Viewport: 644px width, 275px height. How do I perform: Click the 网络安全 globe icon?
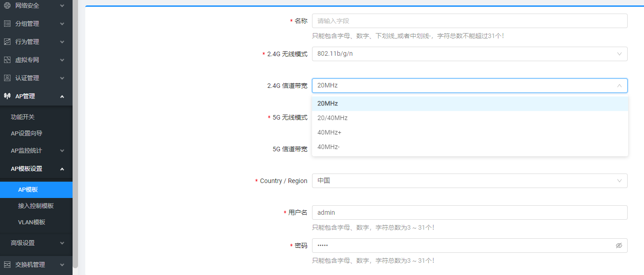point(7,5)
